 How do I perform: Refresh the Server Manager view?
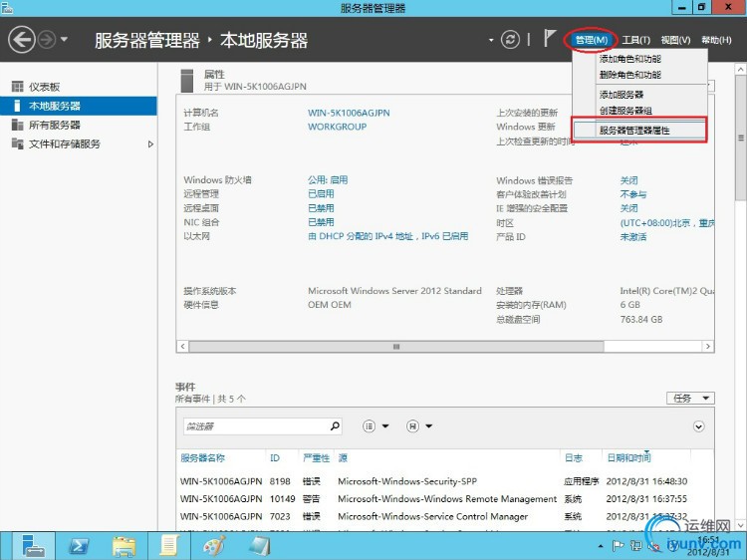coord(510,40)
